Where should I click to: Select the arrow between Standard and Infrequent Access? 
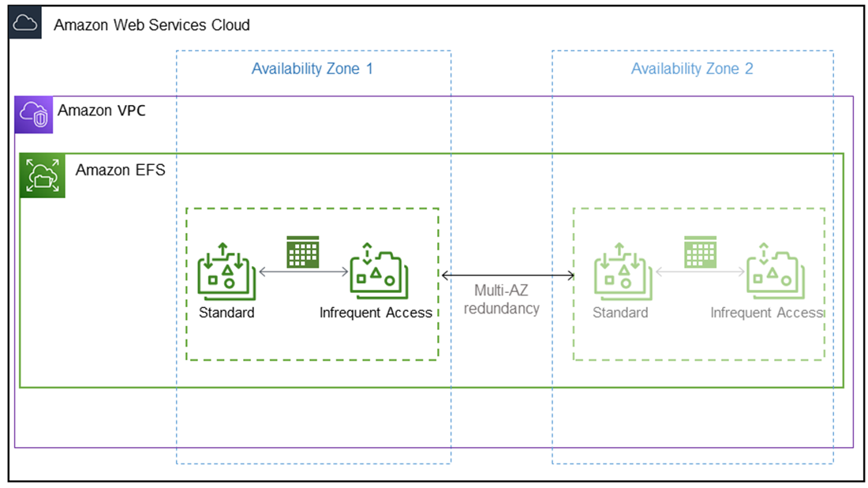coord(303,272)
